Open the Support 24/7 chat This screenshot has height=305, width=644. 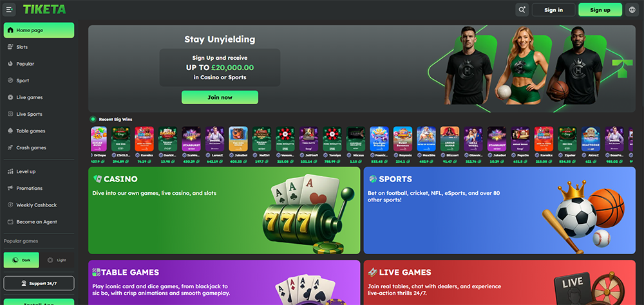(39, 283)
